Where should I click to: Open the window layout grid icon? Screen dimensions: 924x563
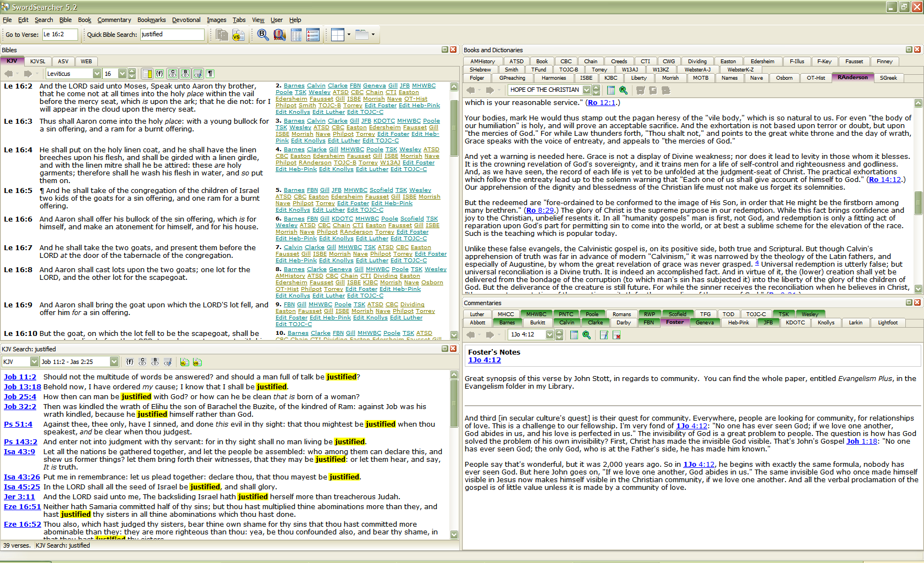tap(338, 35)
